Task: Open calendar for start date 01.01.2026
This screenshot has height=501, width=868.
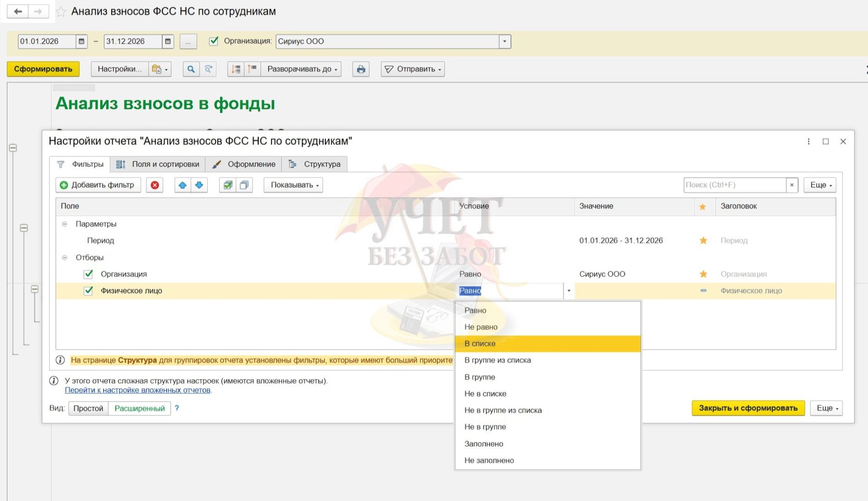Action: [81, 41]
